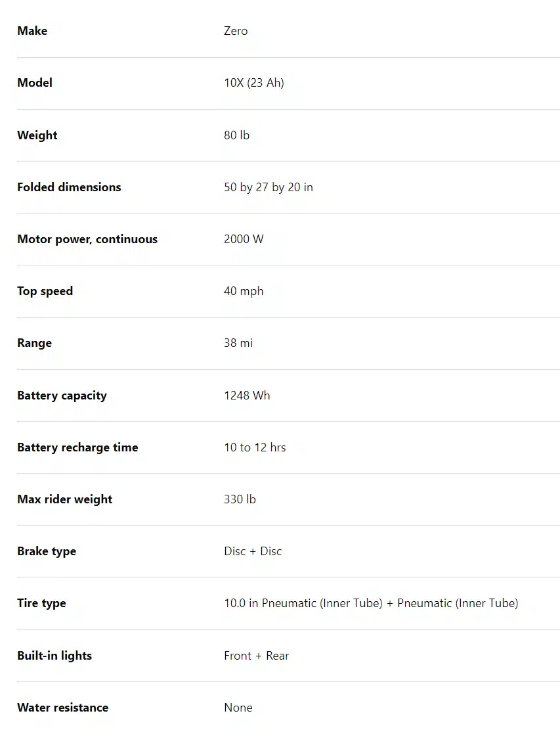The width and height of the screenshot is (560, 751).
Task: Select the 80 lb weight value
Action: click(236, 135)
